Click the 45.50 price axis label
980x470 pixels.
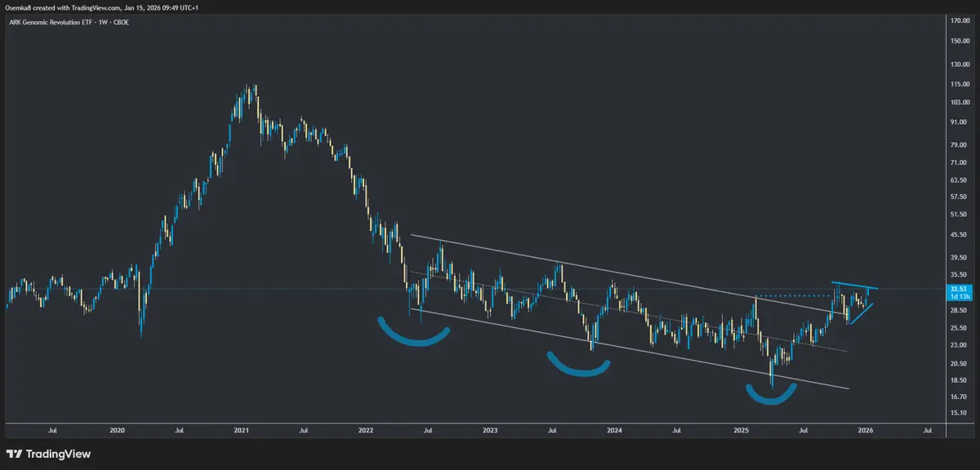(x=960, y=235)
